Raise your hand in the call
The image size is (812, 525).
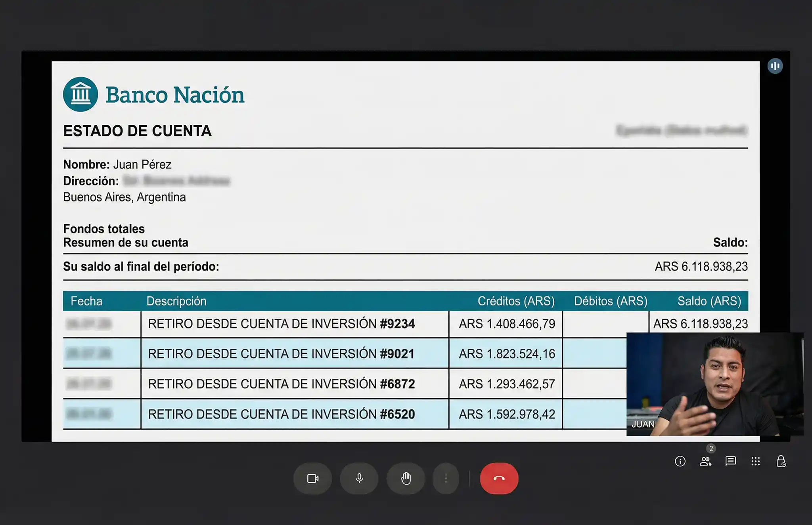[406, 479]
